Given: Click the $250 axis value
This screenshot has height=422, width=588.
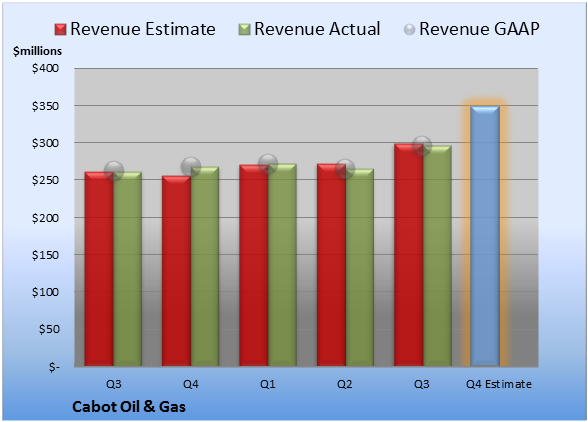Looking at the screenshot, I should coord(45,180).
